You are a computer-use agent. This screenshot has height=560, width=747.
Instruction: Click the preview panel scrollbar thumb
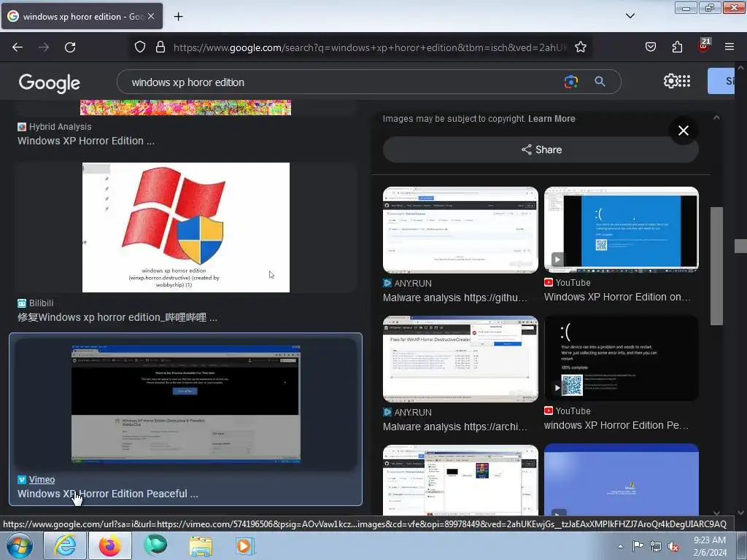(716, 265)
